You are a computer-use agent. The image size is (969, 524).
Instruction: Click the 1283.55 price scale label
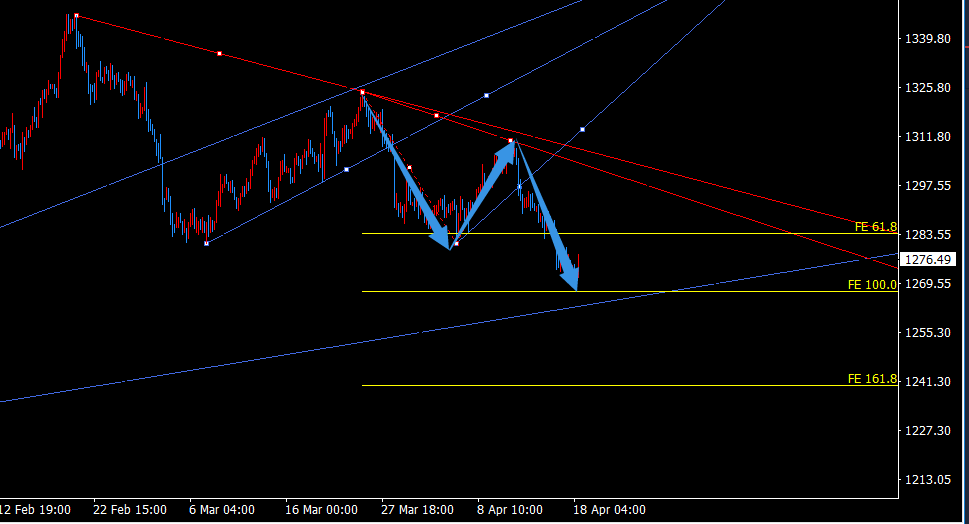(928, 235)
